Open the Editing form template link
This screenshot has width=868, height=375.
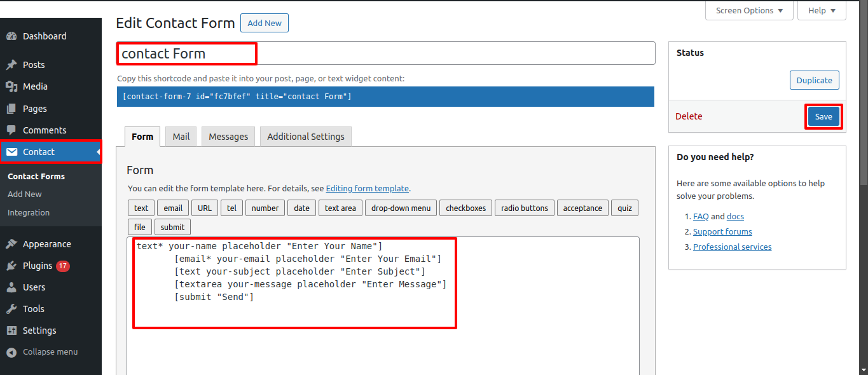pyautogui.click(x=367, y=189)
